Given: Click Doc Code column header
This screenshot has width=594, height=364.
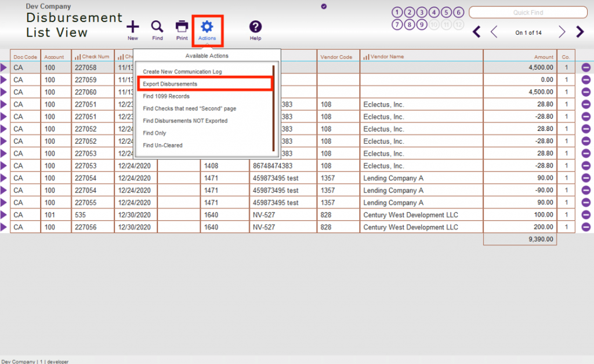Looking at the screenshot, I should click(26, 57).
